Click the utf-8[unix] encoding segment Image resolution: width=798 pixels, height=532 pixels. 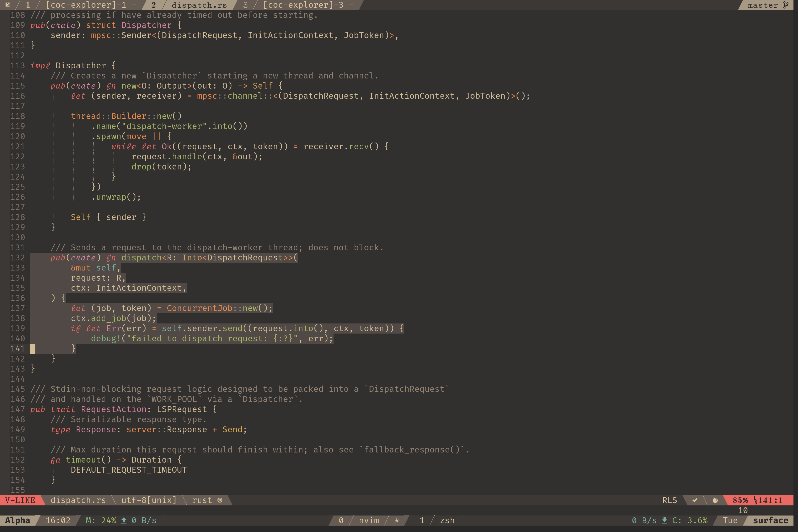click(x=149, y=500)
